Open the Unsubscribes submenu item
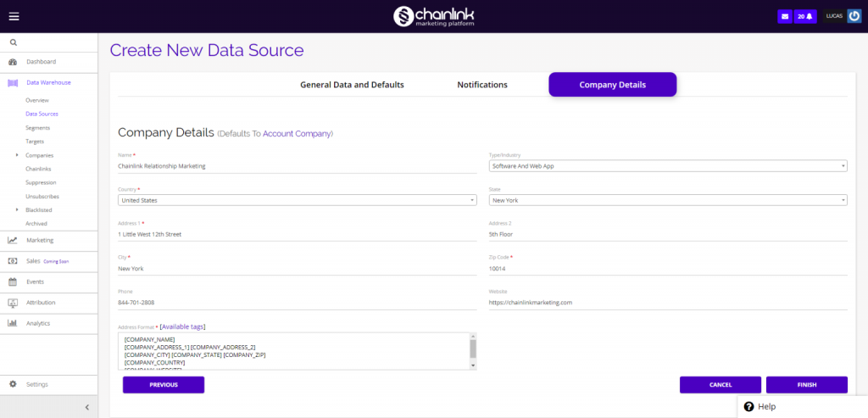 (42, 197)
